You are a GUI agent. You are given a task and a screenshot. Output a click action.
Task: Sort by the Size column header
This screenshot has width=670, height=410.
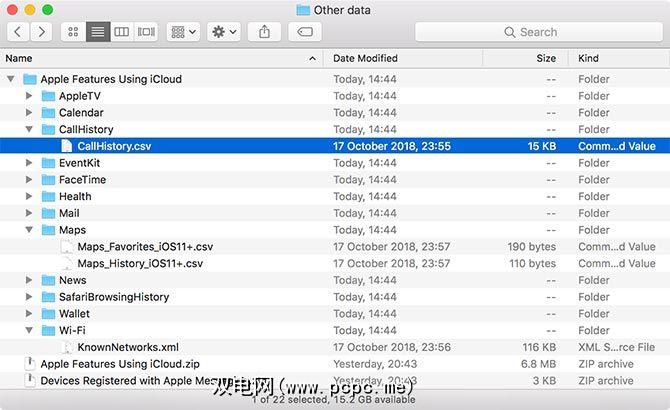tap(526, 58)
